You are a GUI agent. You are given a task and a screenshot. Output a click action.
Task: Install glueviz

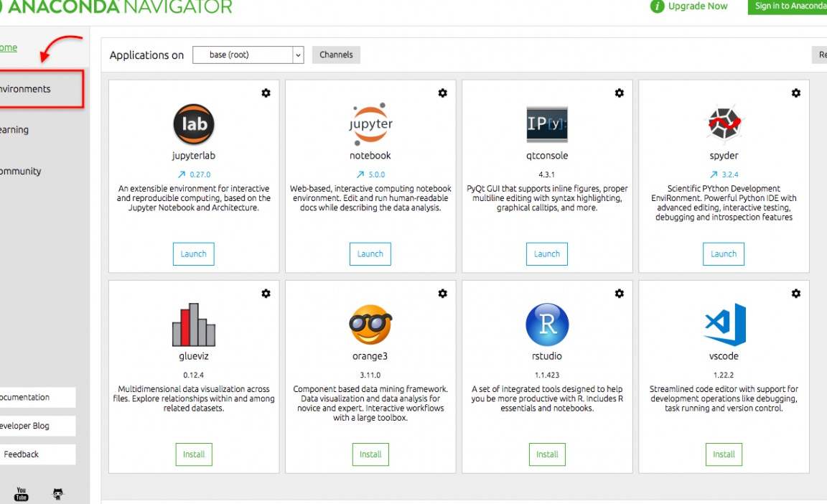tap(194, 454)
